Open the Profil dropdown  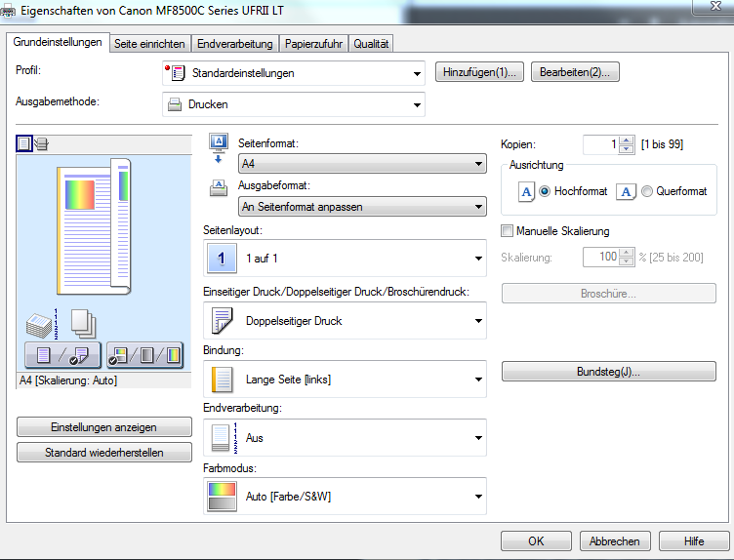pyautogui.click(x=294, y=73)
